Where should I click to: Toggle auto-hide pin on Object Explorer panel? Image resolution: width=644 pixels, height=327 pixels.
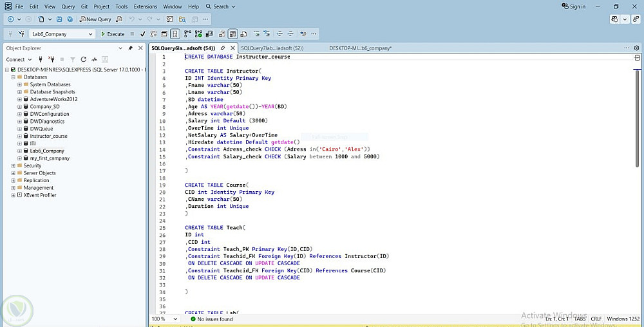131,48
